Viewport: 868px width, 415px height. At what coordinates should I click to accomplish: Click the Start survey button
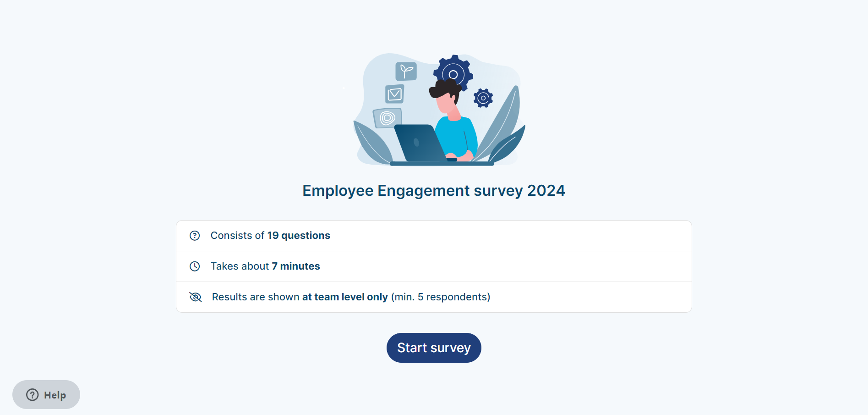tap(434, 348)
